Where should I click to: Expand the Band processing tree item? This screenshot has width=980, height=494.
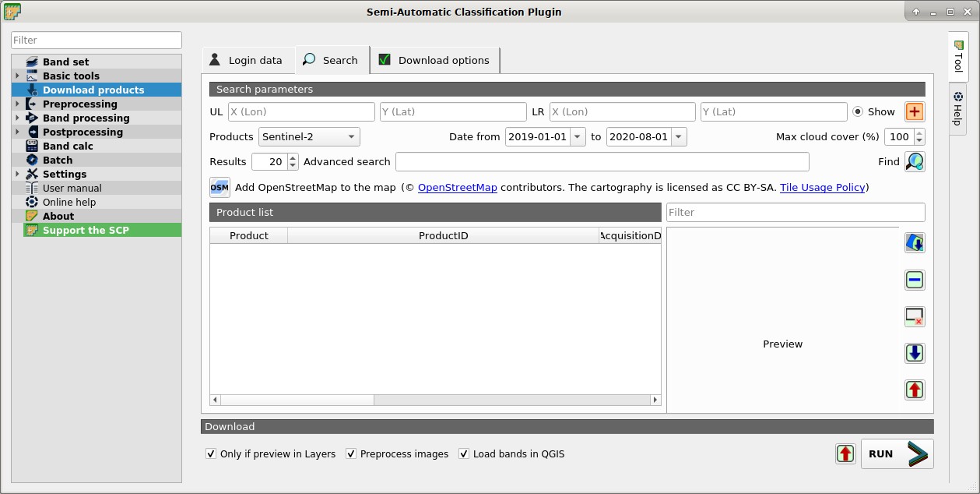[x=17, y=118]
